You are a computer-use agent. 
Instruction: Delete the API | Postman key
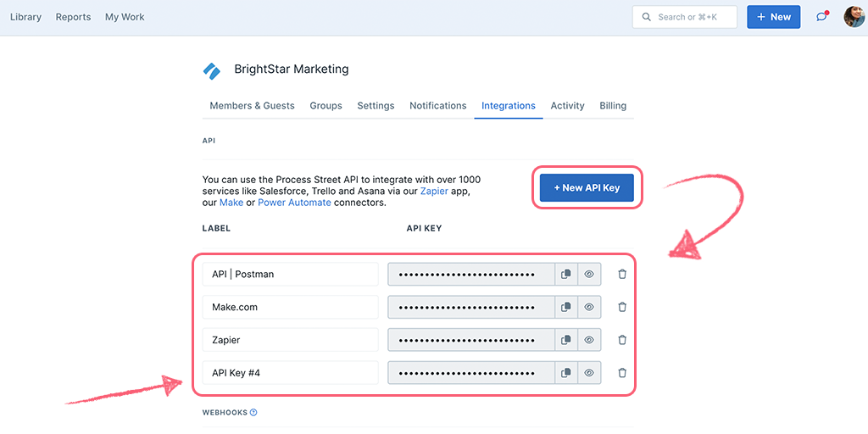[622, 274]
